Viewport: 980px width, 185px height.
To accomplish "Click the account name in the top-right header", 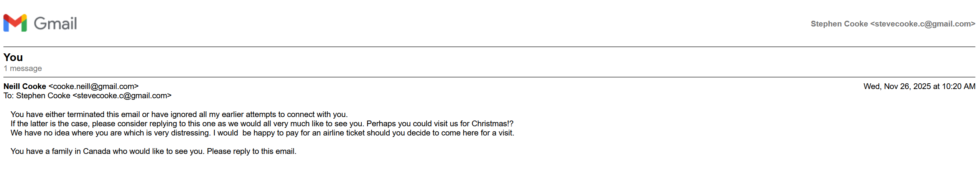I will tap(839, 24).
